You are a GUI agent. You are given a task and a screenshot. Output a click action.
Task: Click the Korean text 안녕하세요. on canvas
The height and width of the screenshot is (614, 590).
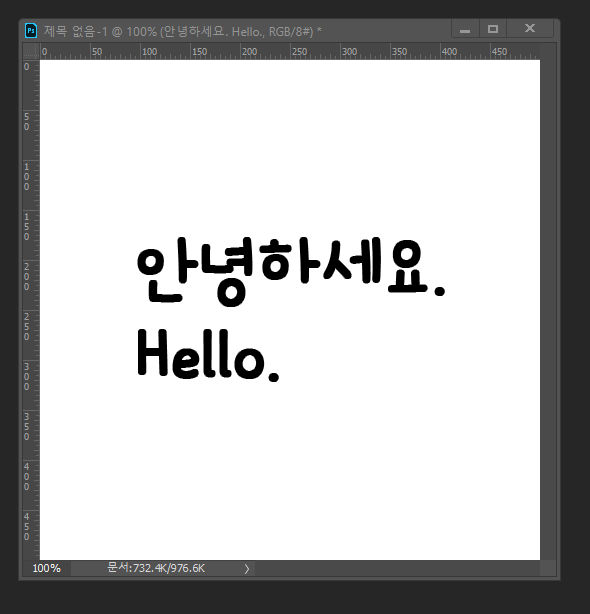[291, 271]
